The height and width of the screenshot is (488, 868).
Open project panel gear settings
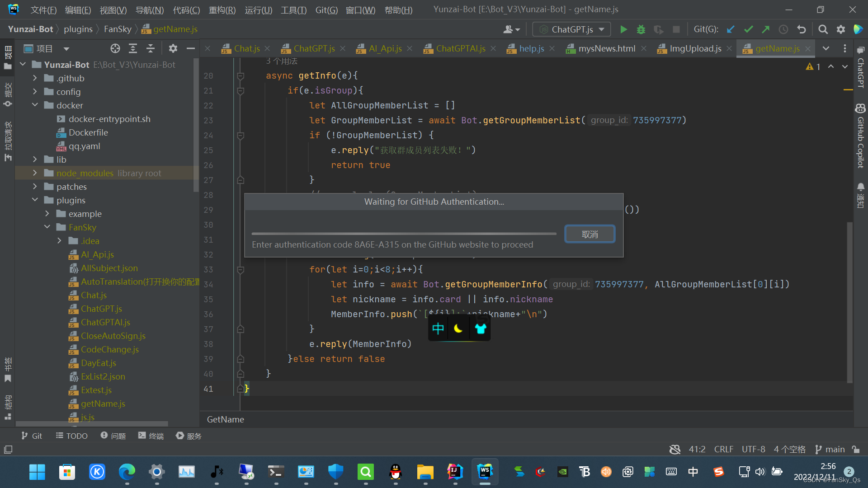click(x=173, y=49)
